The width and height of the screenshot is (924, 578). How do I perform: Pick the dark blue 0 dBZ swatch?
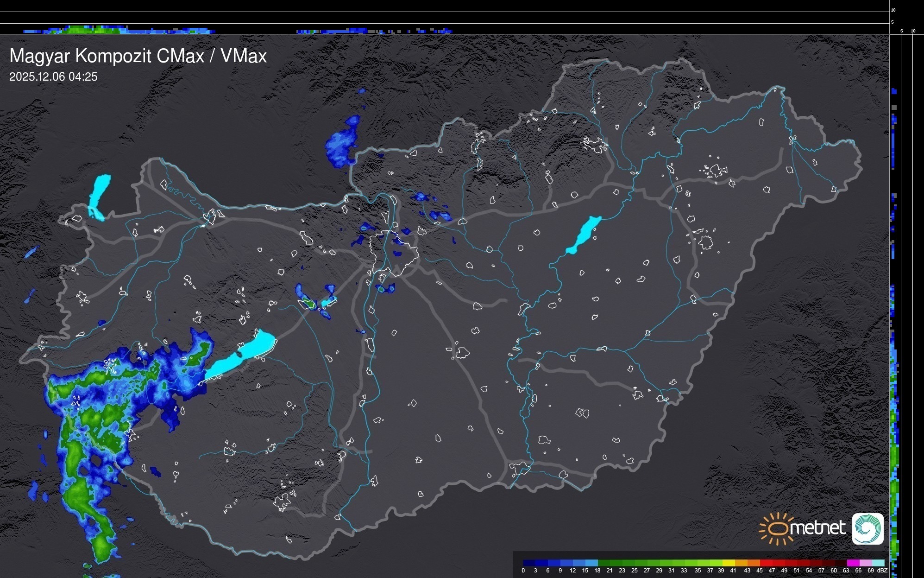pyautogui.click(x=529, y=563)
